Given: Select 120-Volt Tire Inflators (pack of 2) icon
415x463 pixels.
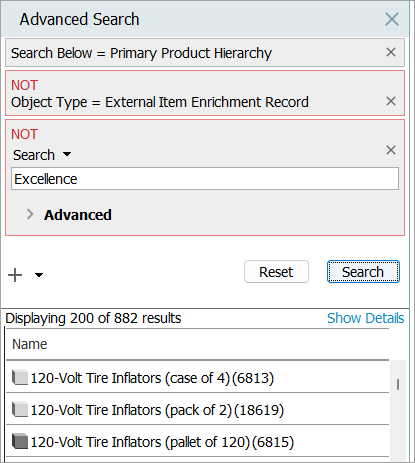Looking at the screenshot, I should point(20,409).
